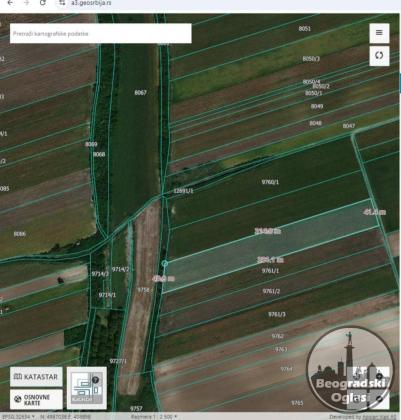Open the OSNOVNE KARTE base maps button
401x420 pixels.
click(x=36, y=399)
